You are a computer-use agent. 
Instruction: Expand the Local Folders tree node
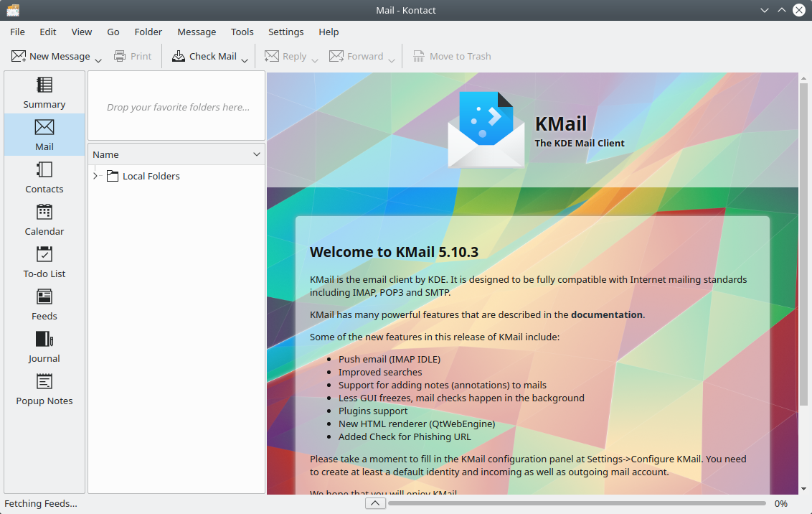coord(96,176)
